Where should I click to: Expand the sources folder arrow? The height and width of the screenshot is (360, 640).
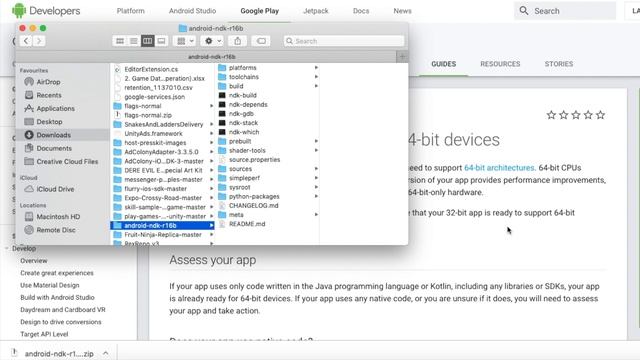(x=316, y=169)
